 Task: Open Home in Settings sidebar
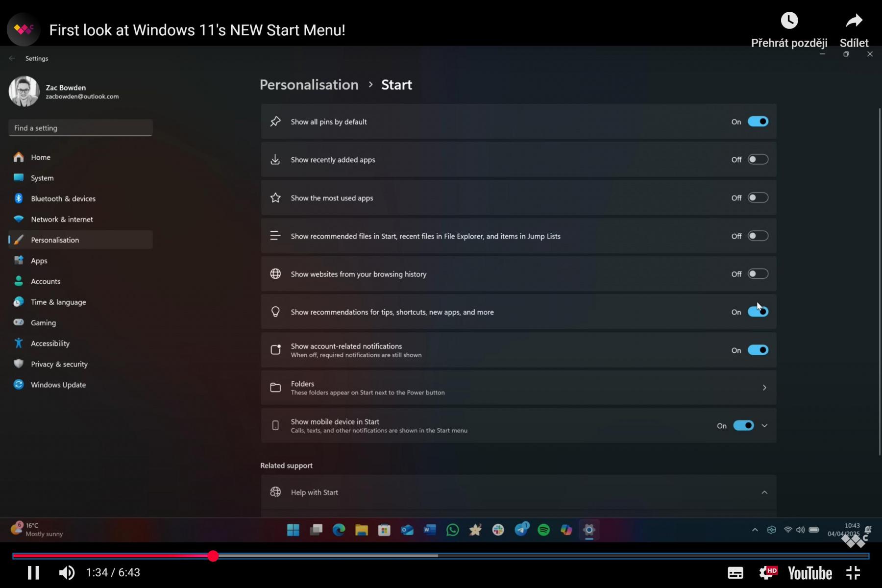point(80,157)
